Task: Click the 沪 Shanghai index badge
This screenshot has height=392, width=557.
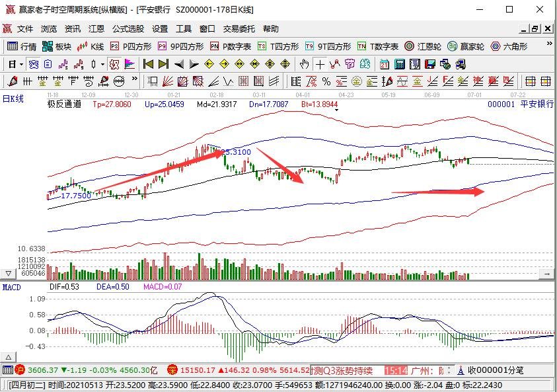Action: (x=20, y=370)
